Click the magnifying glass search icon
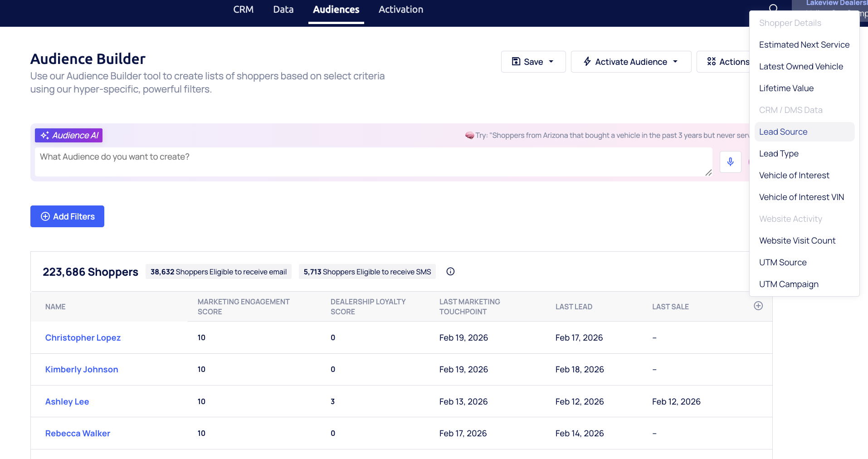Screen dimensions: 868x459 coord(773,8)
